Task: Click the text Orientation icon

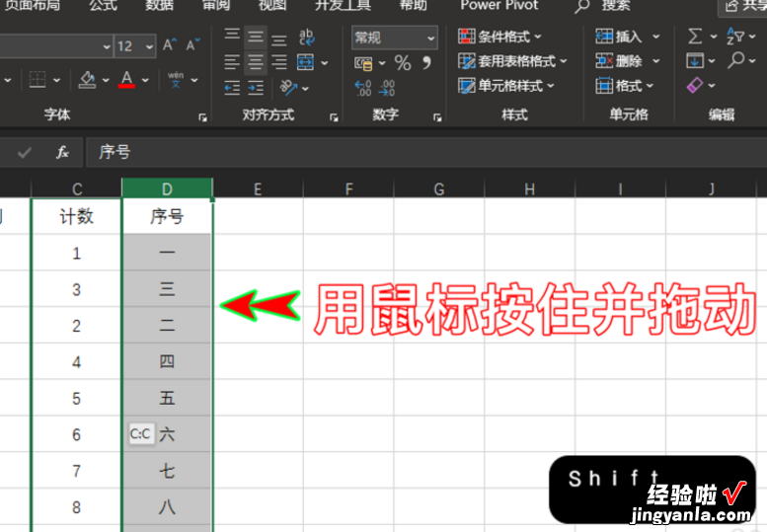Action: [x=288, y=88]
